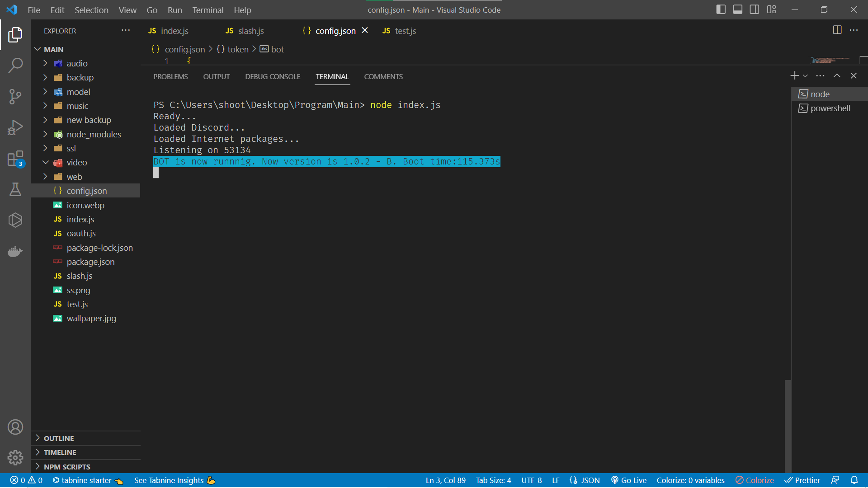
Task: Open the Docker view in activity bar
Action: [x=15, y=251]
